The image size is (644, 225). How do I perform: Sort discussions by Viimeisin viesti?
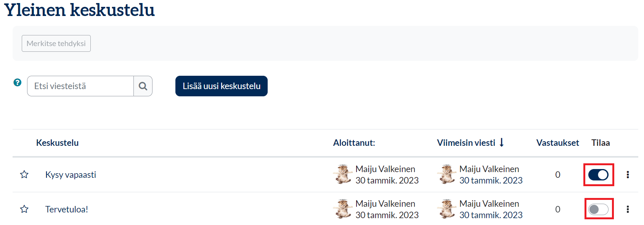[x=466, y=143]
